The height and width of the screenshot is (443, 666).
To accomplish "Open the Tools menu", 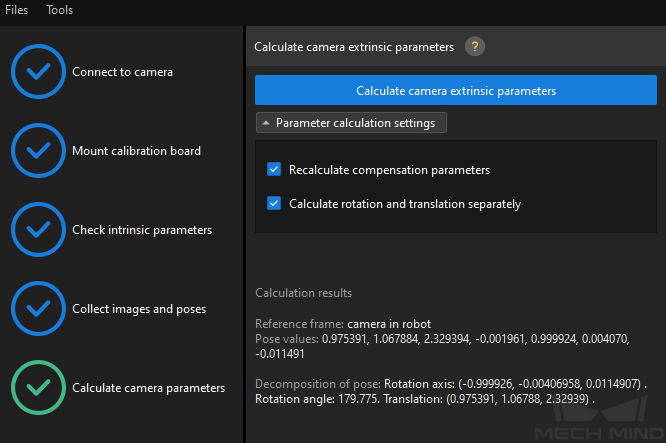I will pyautogui.click(x=59, y=10).
